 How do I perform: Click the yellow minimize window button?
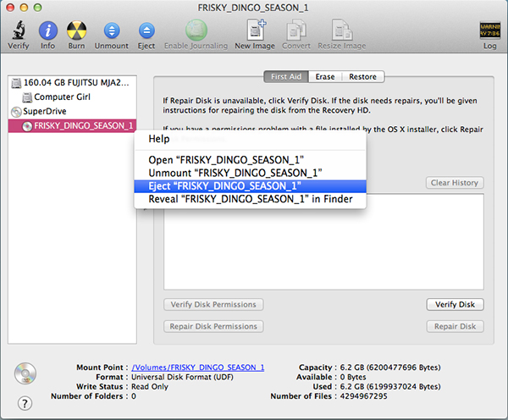pyautogui.click(x=24, y=8)
